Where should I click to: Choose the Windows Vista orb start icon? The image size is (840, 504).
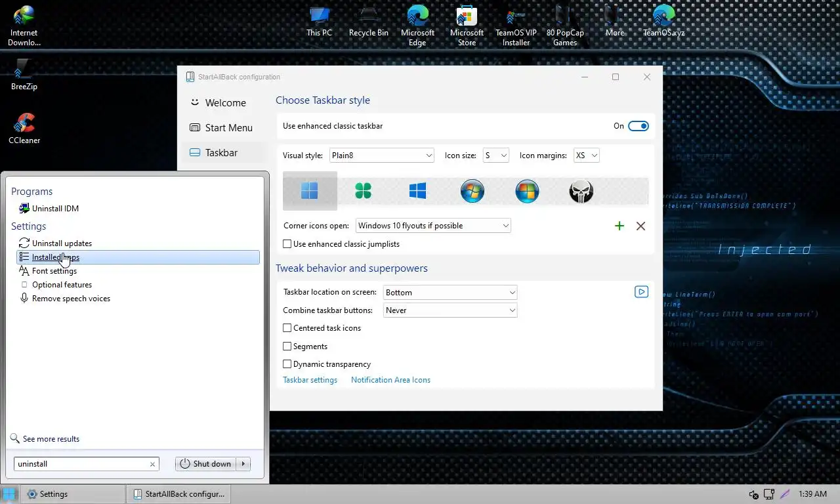click(527, 191)
